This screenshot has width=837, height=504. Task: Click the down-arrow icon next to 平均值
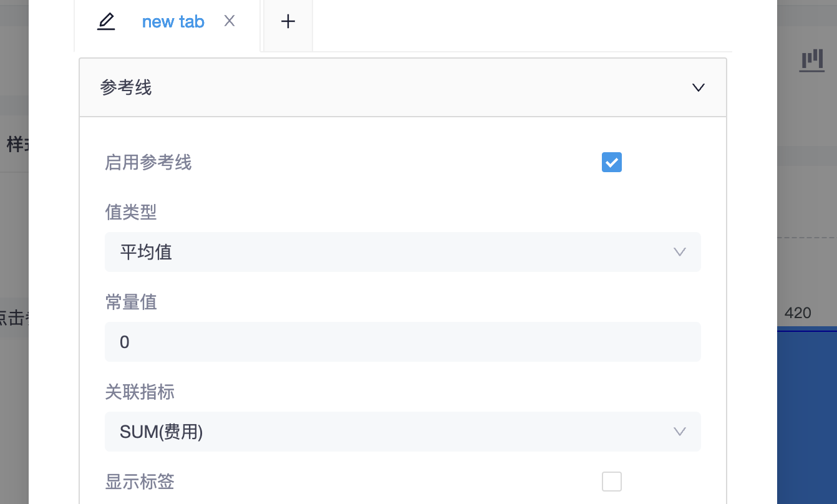(679, 252)
